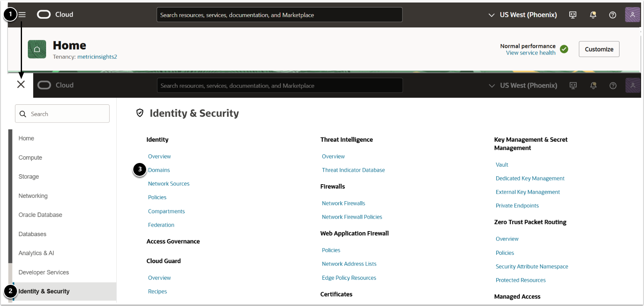Open the Dedicated Key Management link
This screenshot has height=306, width=644.
530,178
